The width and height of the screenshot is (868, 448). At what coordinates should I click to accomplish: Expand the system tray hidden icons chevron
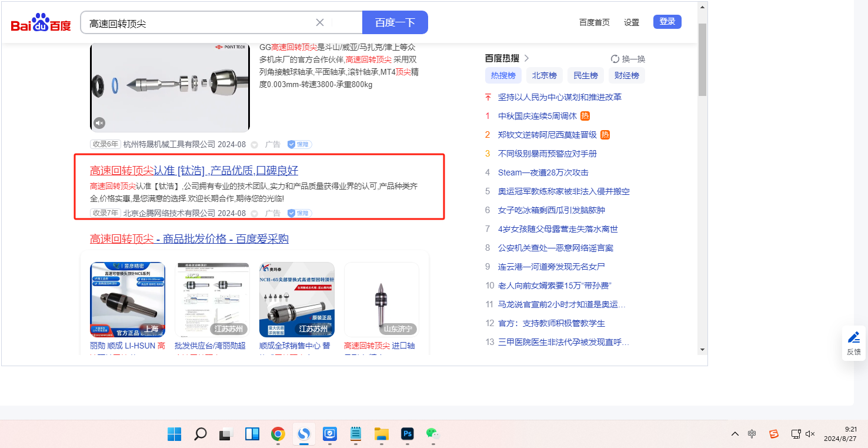pyautogui.click(x=735, y=434)
